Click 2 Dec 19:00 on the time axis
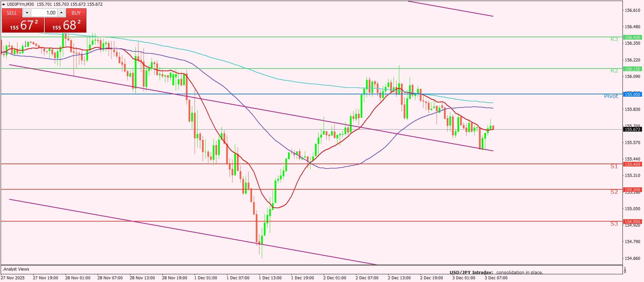This screenshot has height=282, width=644. pyautogui.click(x=432, y=278)
